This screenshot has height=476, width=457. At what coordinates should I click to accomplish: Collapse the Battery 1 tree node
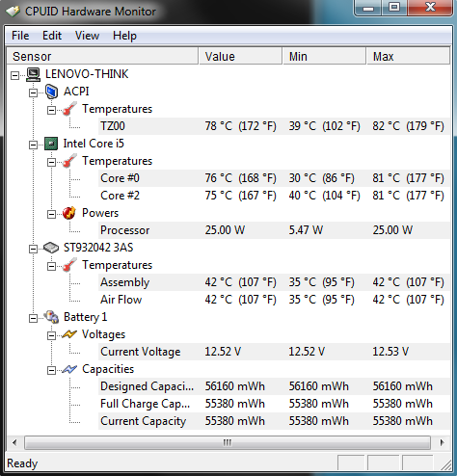click(33, 319)
